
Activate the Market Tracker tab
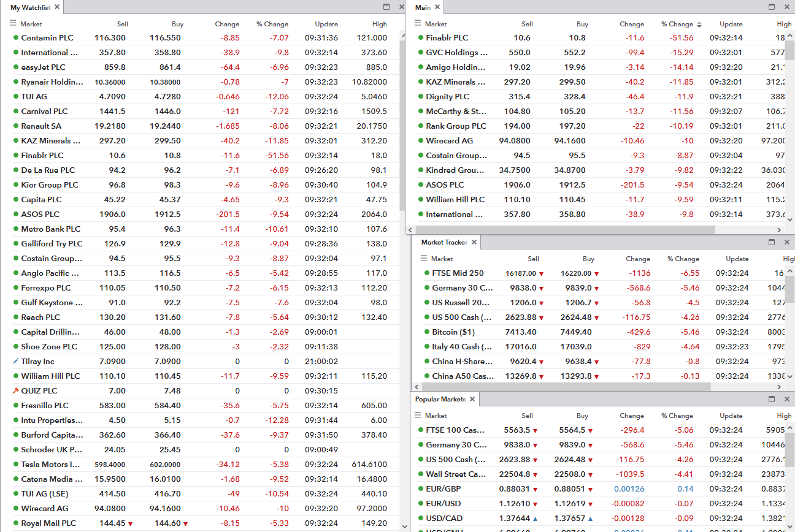click(x=444, y=242)
